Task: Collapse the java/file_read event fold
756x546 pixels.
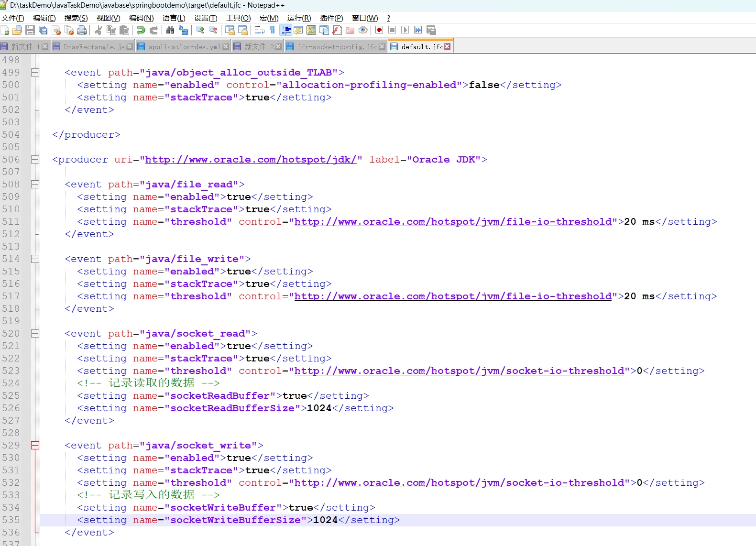Action: coord(35,185)
